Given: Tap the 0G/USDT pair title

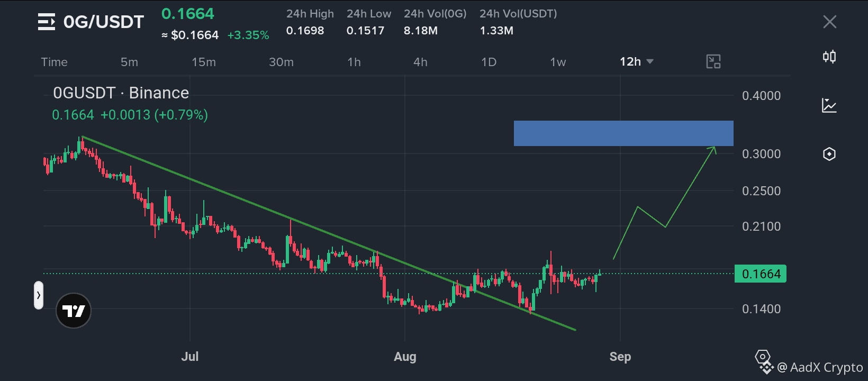Looking at the screenshot, I should click(x=104, y=22).
